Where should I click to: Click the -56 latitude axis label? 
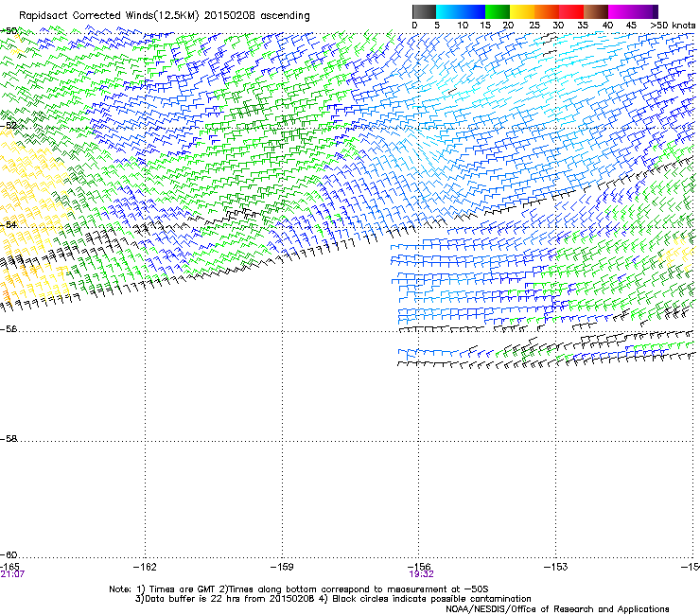pyautogui.click(x=9, y=329)
